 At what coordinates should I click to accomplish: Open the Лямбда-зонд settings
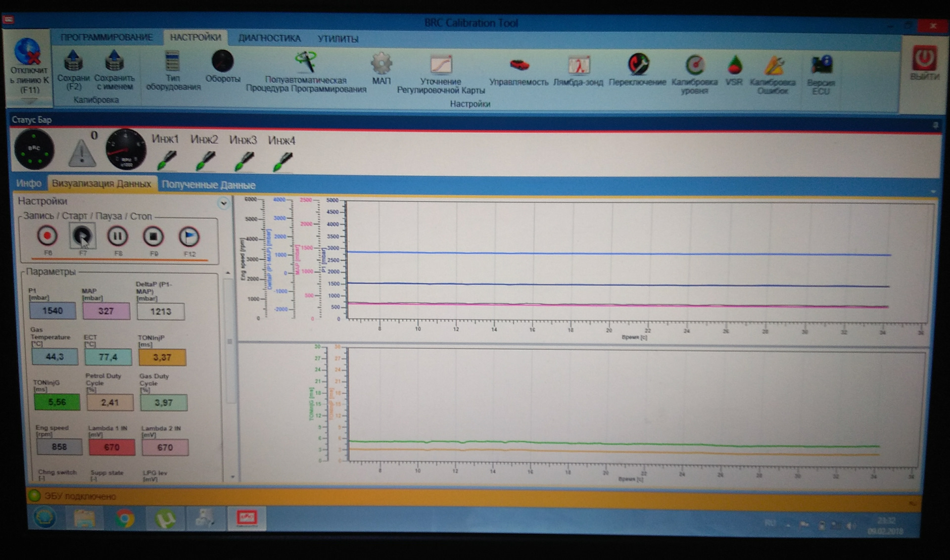click(x=578, y=65)
